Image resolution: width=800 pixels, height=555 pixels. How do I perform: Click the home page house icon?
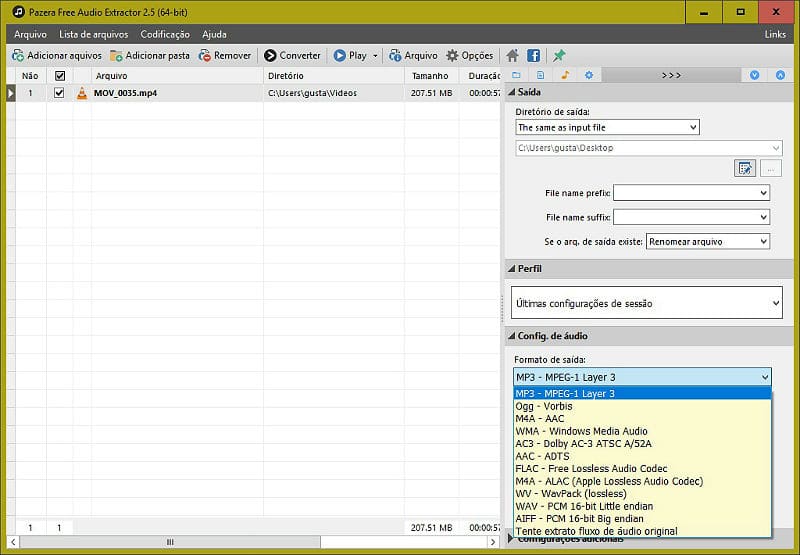tap(513, 56)
